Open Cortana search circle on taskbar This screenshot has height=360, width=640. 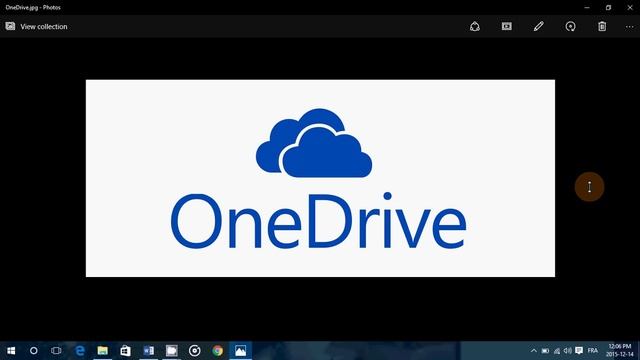(x=33, y=351)
